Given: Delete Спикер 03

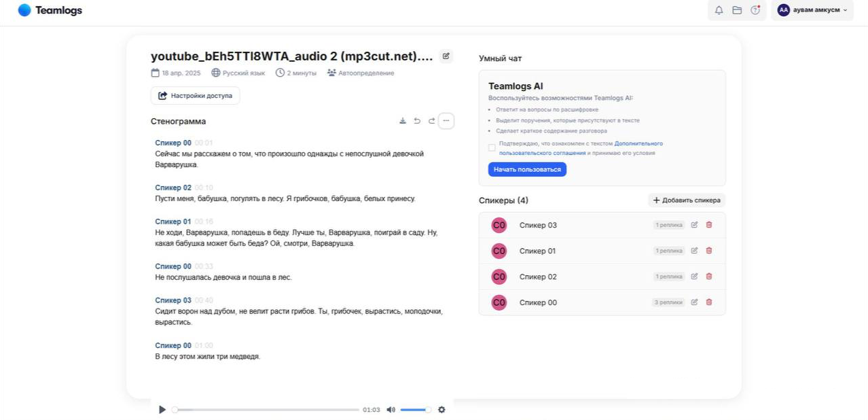Looking at the screenshot, I should coord(709,225).
